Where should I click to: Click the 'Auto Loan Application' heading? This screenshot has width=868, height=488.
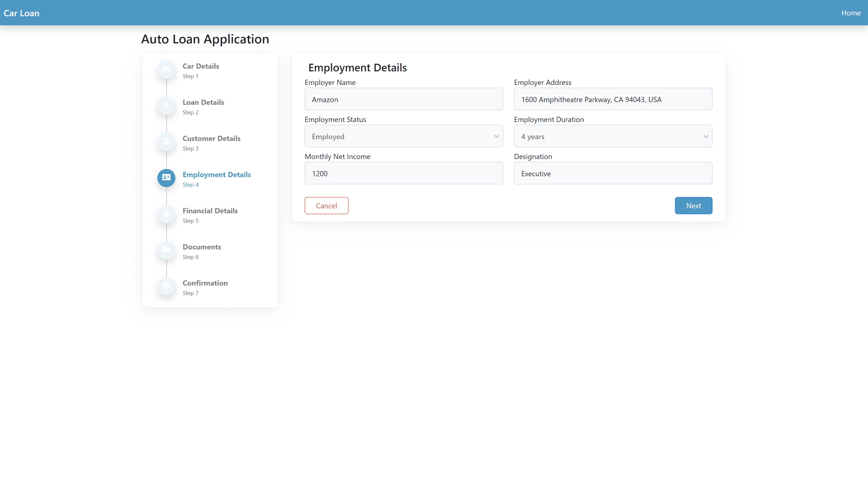coord(205,39)
